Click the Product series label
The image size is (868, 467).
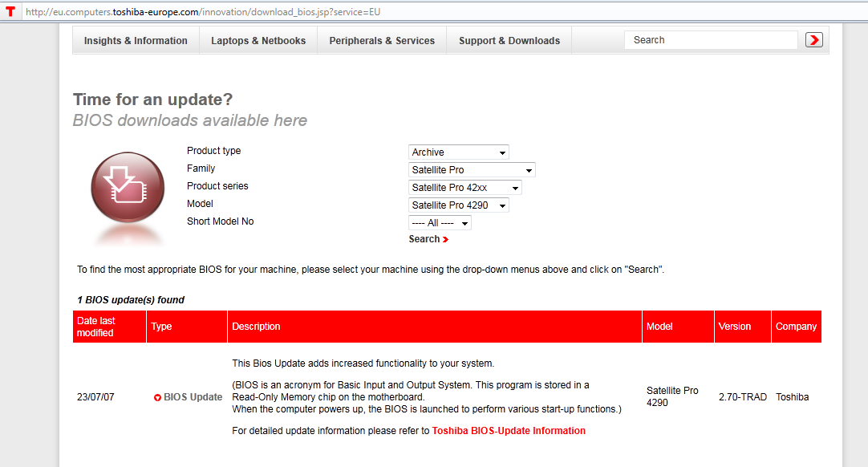pyautogui.click(x=217, y=186)
